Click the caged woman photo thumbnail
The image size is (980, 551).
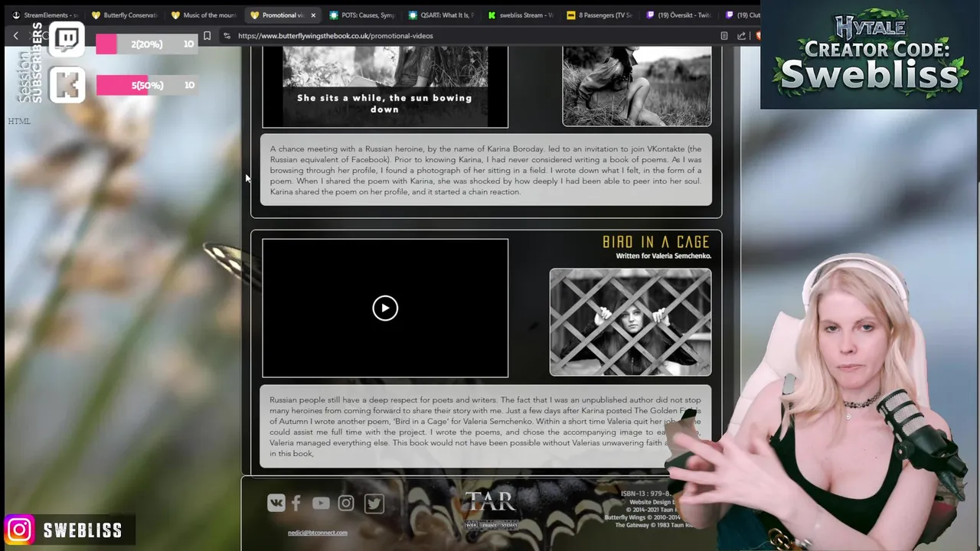(630, 322)
